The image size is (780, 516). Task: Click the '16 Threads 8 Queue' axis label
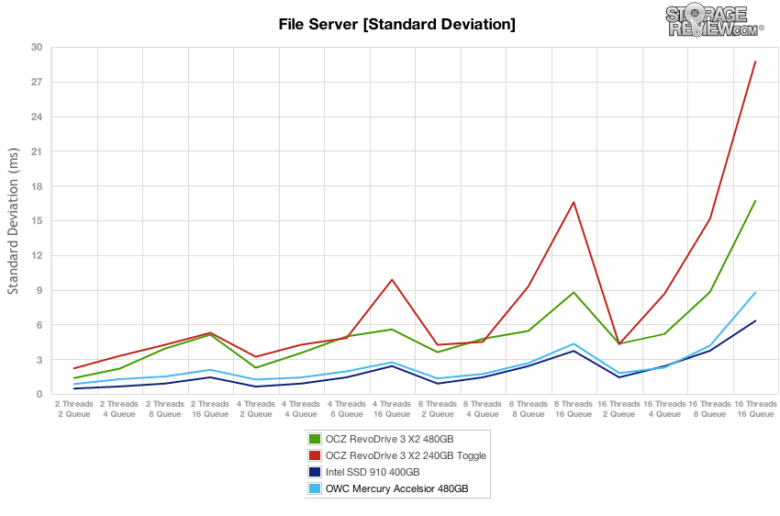tap(710, 409)
